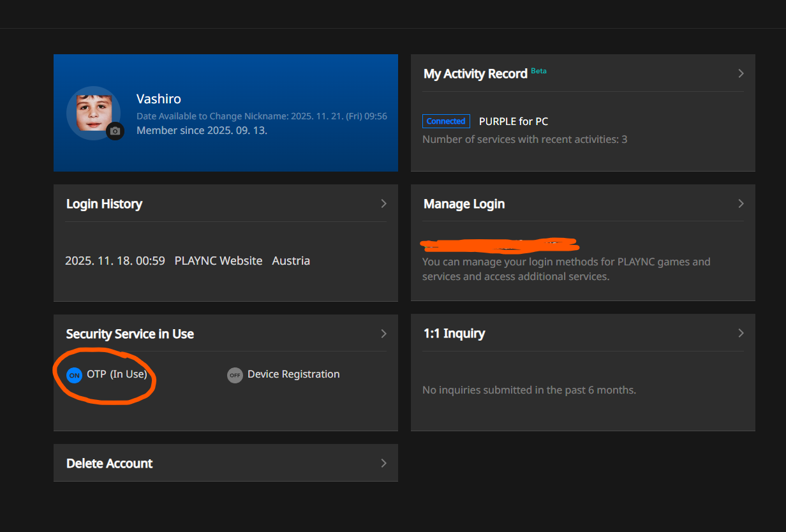Open Security Service in Use heading
Image resolution: width=786 pixels, height=532 pixels.
coord(130,334)
